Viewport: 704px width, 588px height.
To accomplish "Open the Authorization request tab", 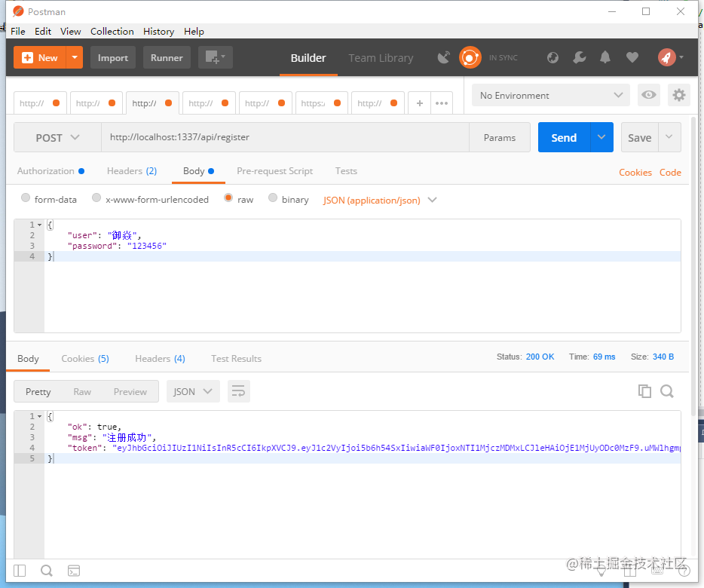I will (x=51, y=170).
